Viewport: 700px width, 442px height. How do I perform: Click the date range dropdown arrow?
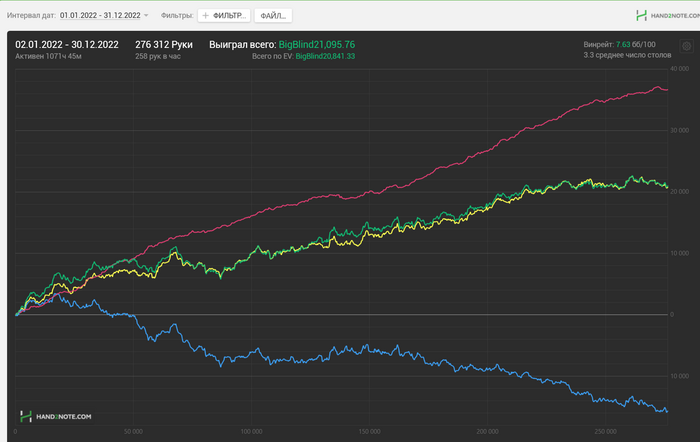pyautogui.click(x=146, y=16)
